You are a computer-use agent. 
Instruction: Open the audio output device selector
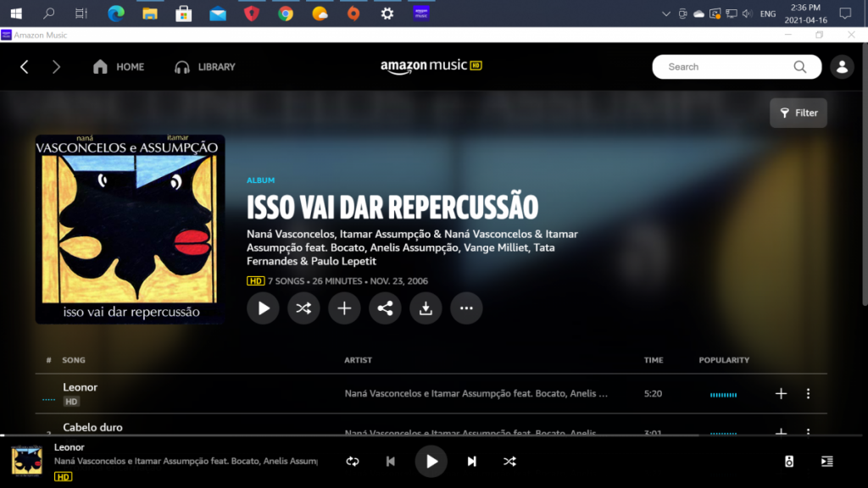coord(789,461)
